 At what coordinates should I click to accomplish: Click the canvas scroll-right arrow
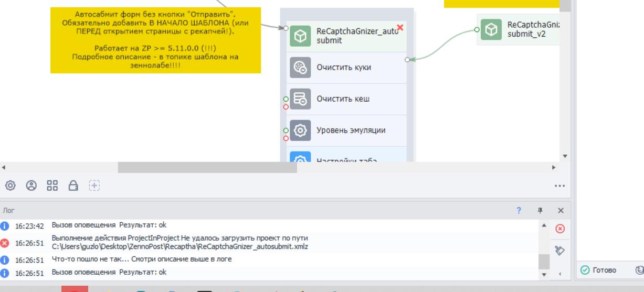point(554,168)
